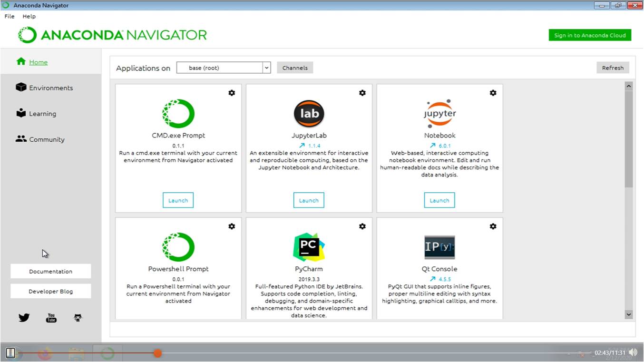Click the GitHub icon at the bottom left
The height and width of the screenshot is (362, 644).
78,317
